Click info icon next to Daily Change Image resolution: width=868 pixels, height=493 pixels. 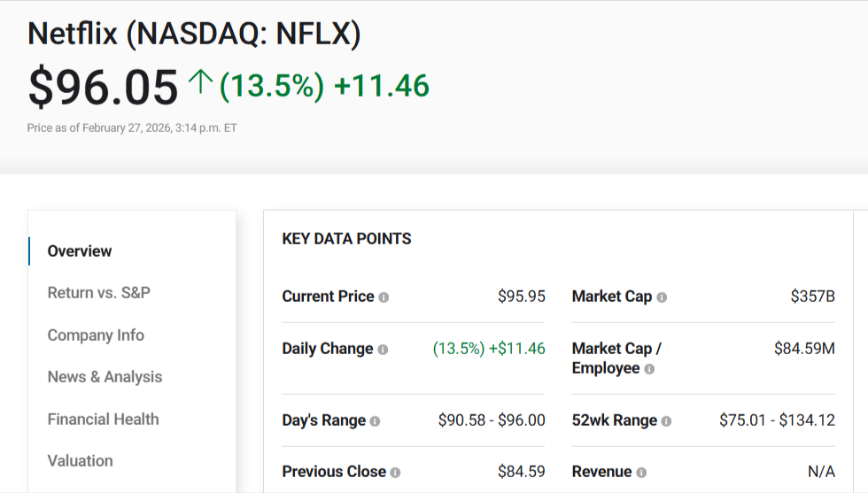[x=383, y=350]
